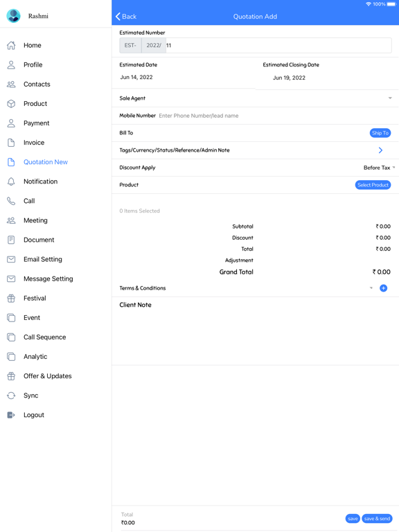399x532 pixels.
Task: Expand the Sale Agent dropdown
Action: pos(390,98)
